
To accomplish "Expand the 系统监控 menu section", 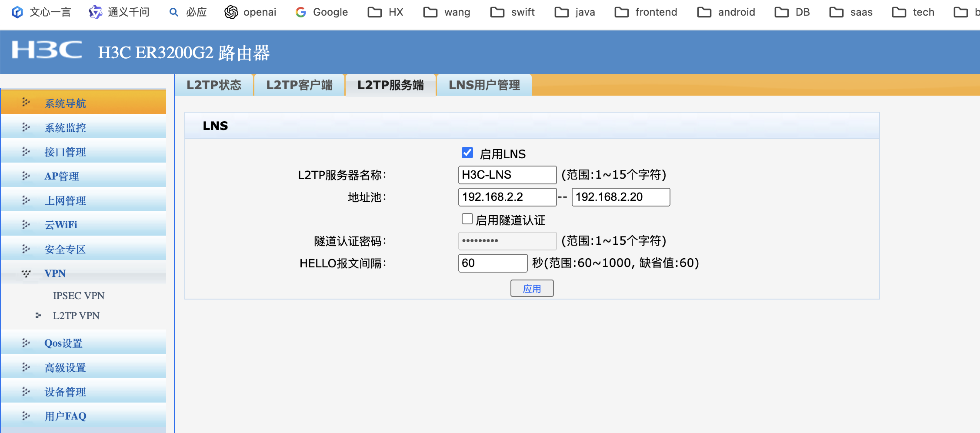I will click(83, 127).
